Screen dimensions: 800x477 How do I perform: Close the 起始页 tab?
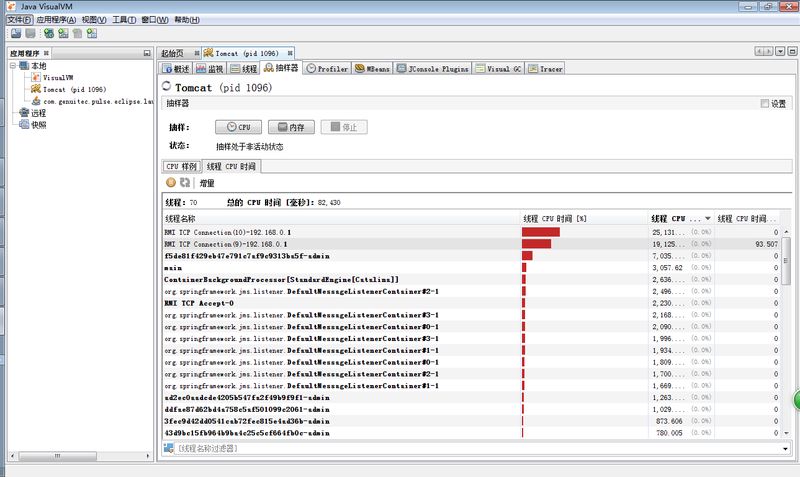tap(196, 53)
